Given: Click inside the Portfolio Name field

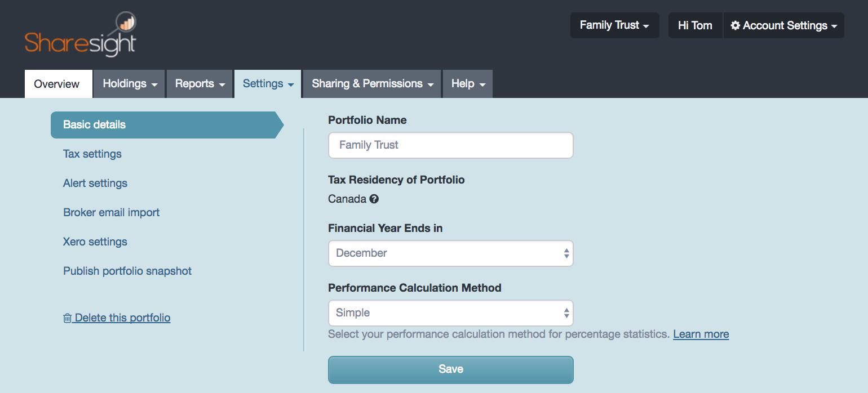Looking at the screenshot, I should [450, 145].
